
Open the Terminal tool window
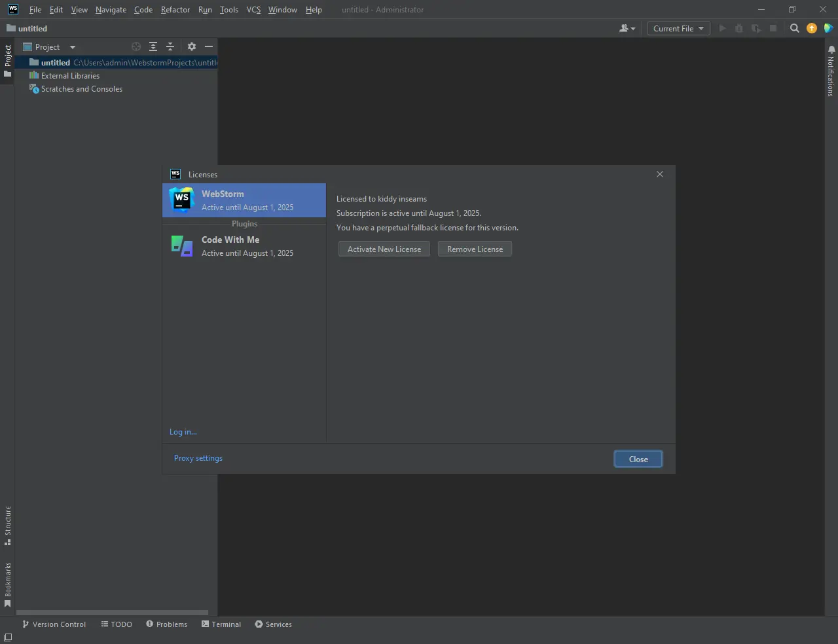click(x=221, y=624)
